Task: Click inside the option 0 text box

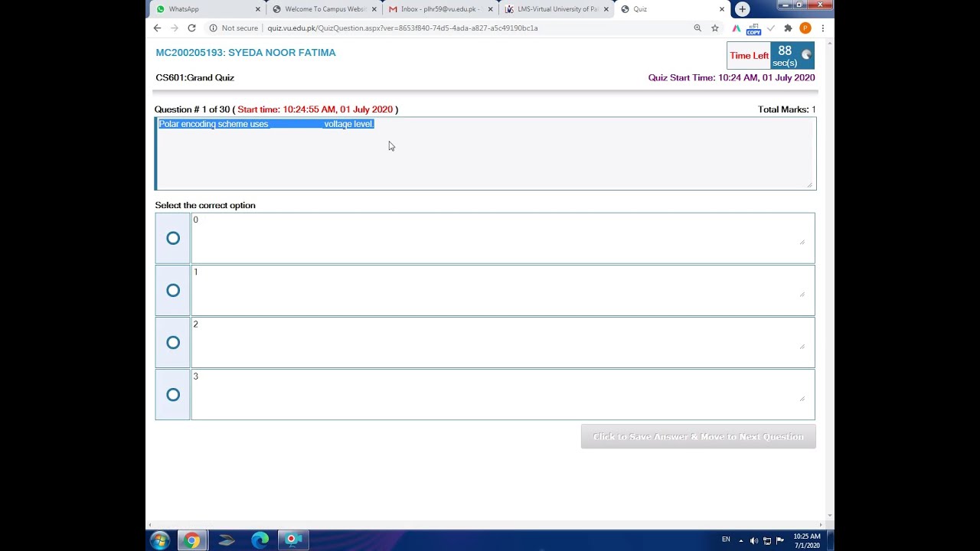Action: [x=503, y=238]
